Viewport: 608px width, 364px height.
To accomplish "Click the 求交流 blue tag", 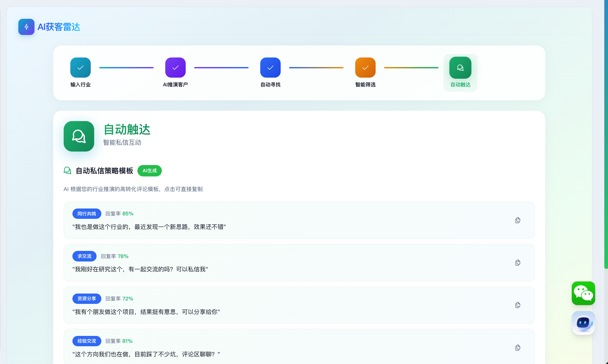I will click(x=84, y=256).
